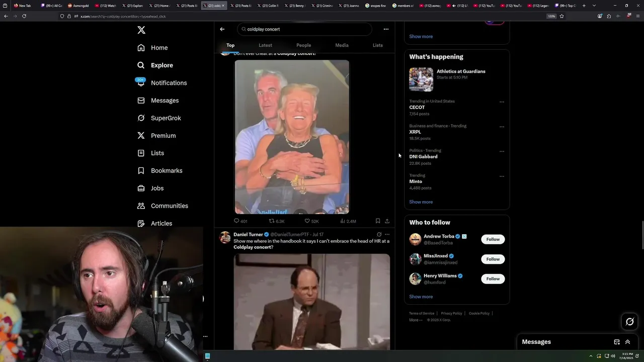Switch to the Asmongold browser tab
Viewport: 644px width, 362px height.
pyautogui.click(x=79, y=6)
